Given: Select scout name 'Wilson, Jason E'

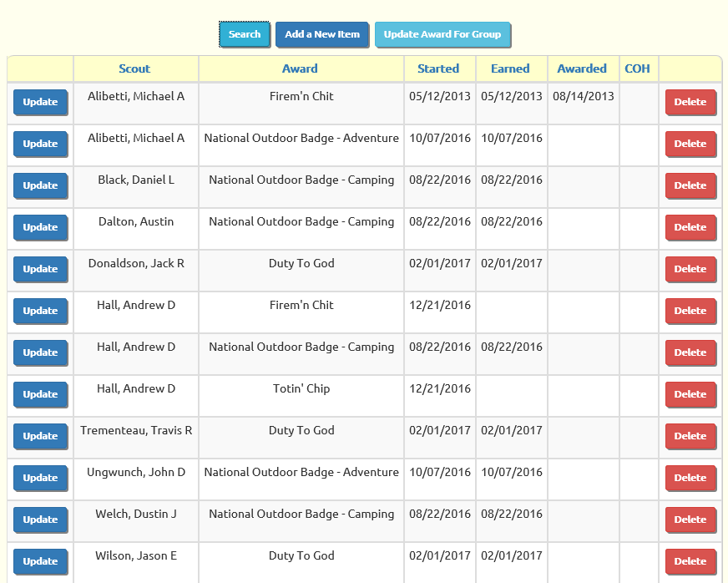Looking at the screenshot, I should point(136,556).
